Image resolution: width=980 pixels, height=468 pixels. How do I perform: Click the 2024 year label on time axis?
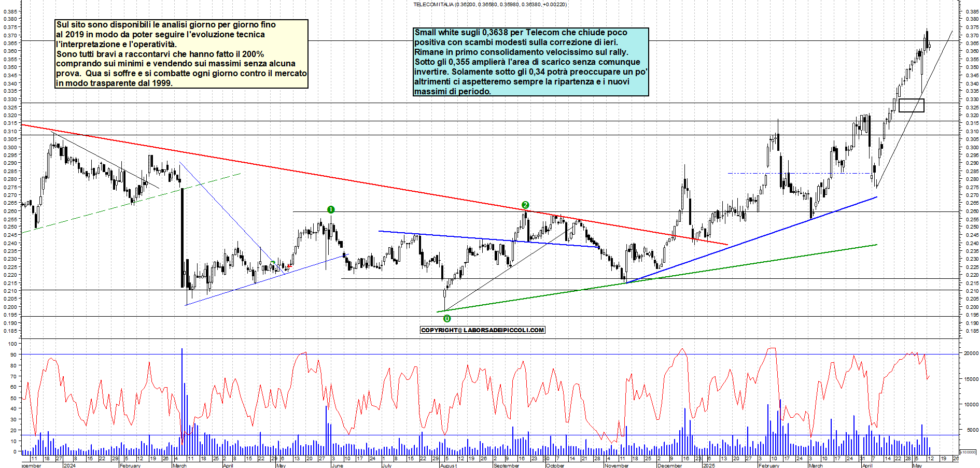tap(69, 465)
